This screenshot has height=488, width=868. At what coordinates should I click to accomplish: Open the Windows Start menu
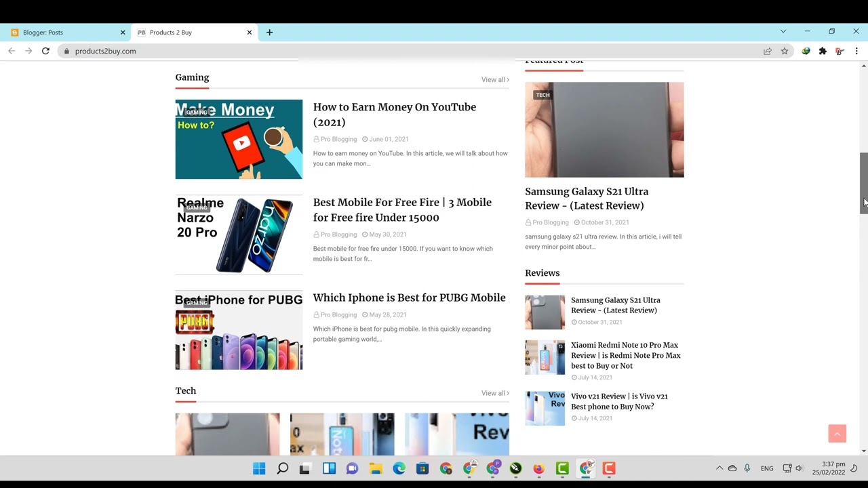[259, 468]
